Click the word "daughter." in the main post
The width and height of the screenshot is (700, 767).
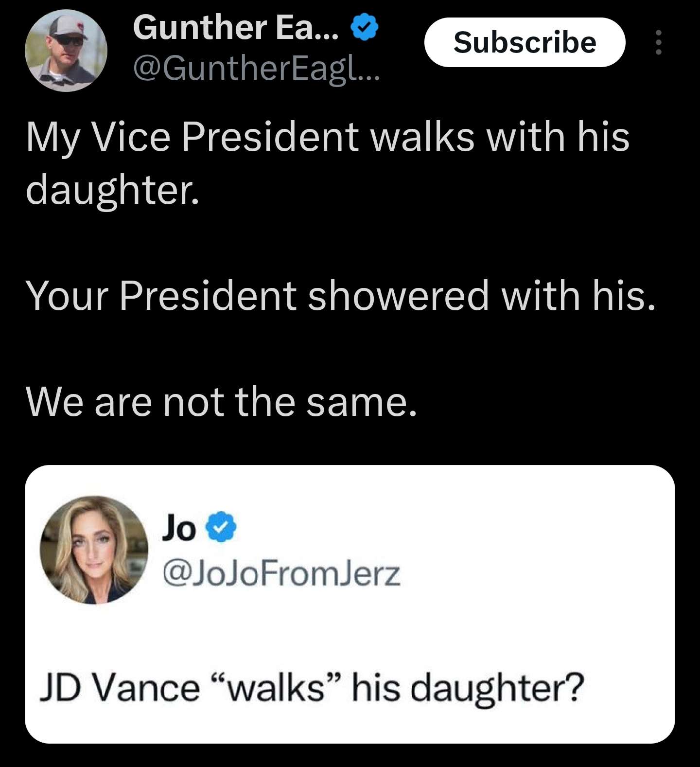(x=112, y=190)
